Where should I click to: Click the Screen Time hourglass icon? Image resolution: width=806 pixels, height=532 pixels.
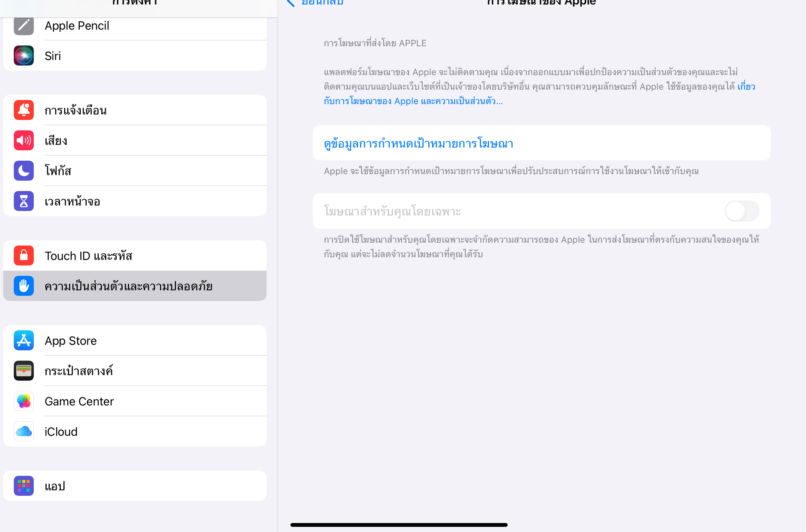click(x=24, y=201)
